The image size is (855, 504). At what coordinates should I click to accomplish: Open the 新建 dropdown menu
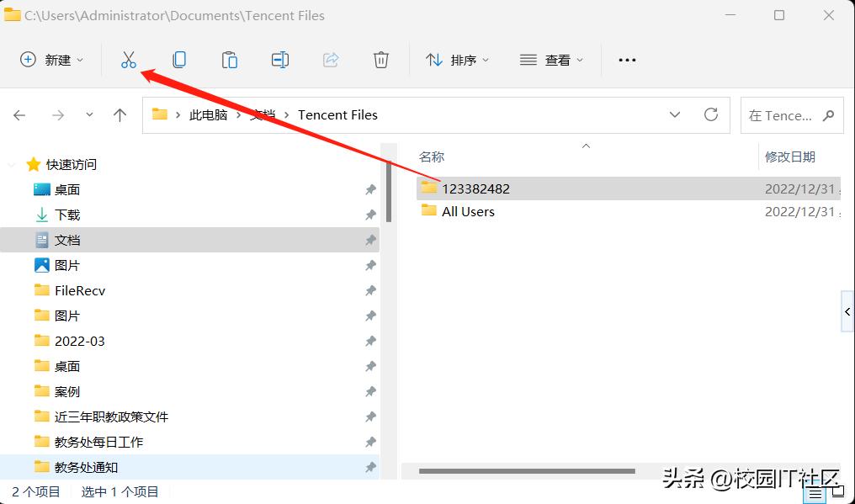pos(52,60)
